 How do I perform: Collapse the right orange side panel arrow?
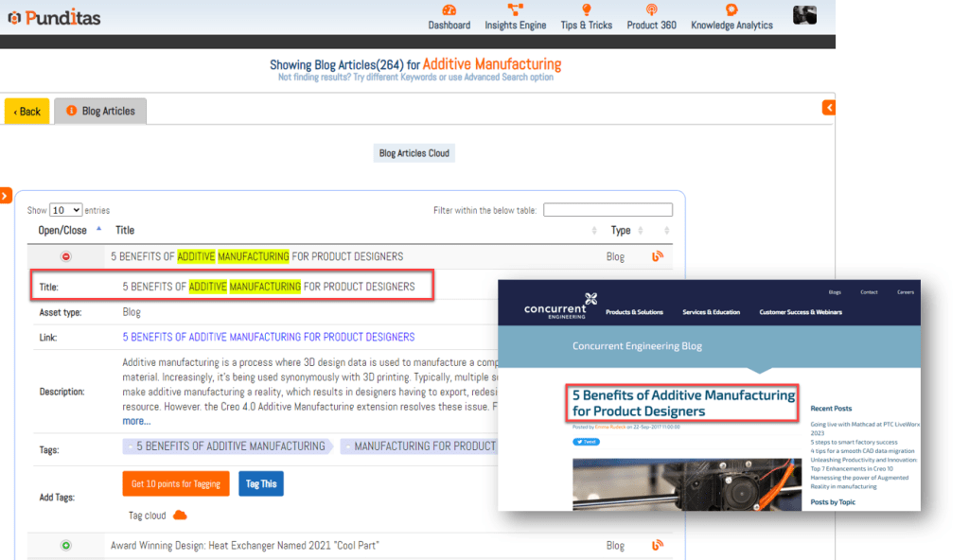[x=829, y=108]
